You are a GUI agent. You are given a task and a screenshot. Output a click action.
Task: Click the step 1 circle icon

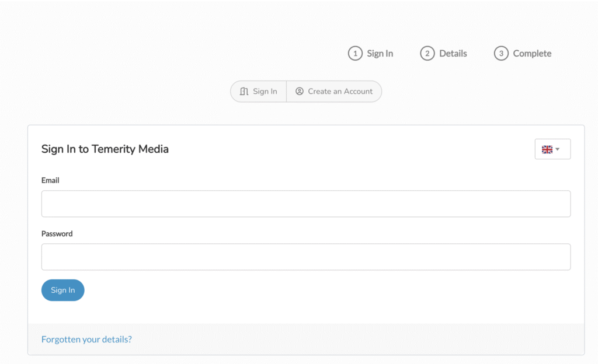(355, 53)
